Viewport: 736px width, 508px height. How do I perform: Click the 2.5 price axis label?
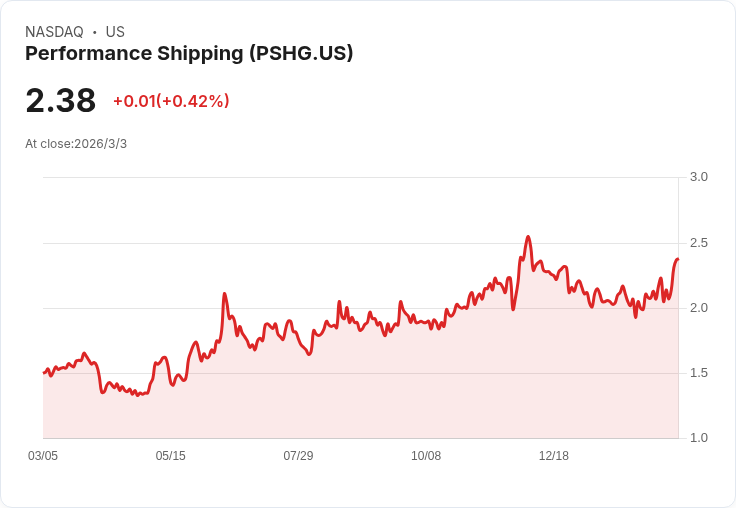[x=699, y=243]
